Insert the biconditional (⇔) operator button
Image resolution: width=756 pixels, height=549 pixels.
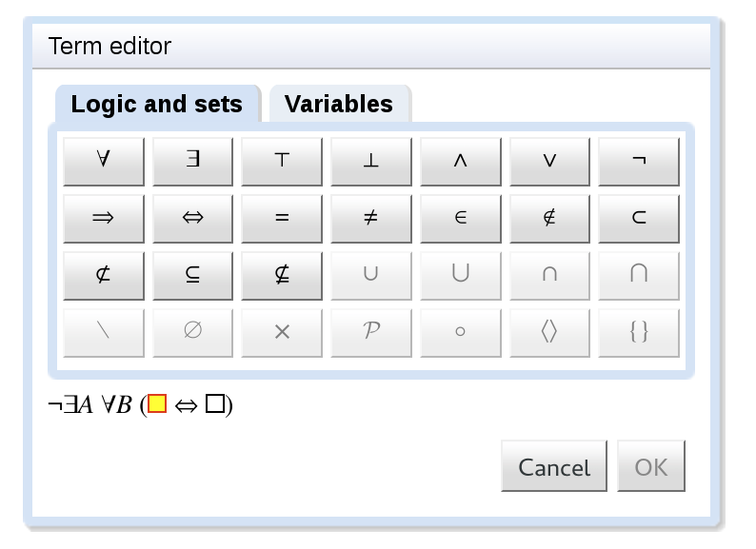(192, 218)
